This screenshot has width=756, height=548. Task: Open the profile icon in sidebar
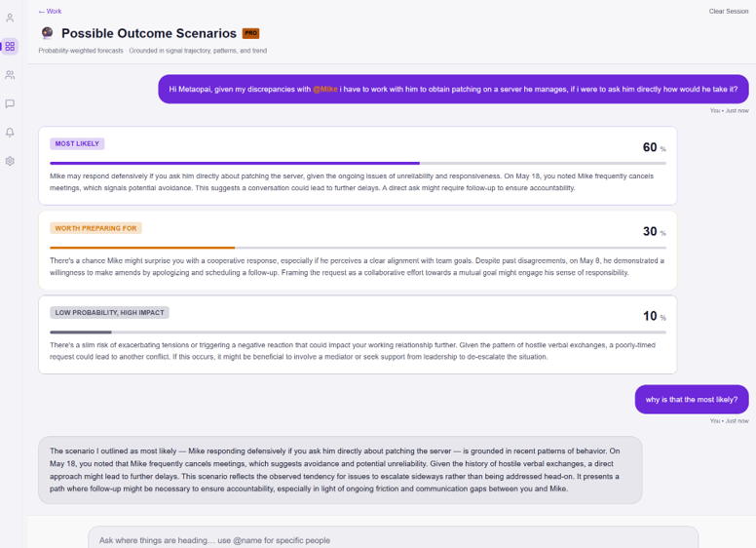tap(10, 18)
